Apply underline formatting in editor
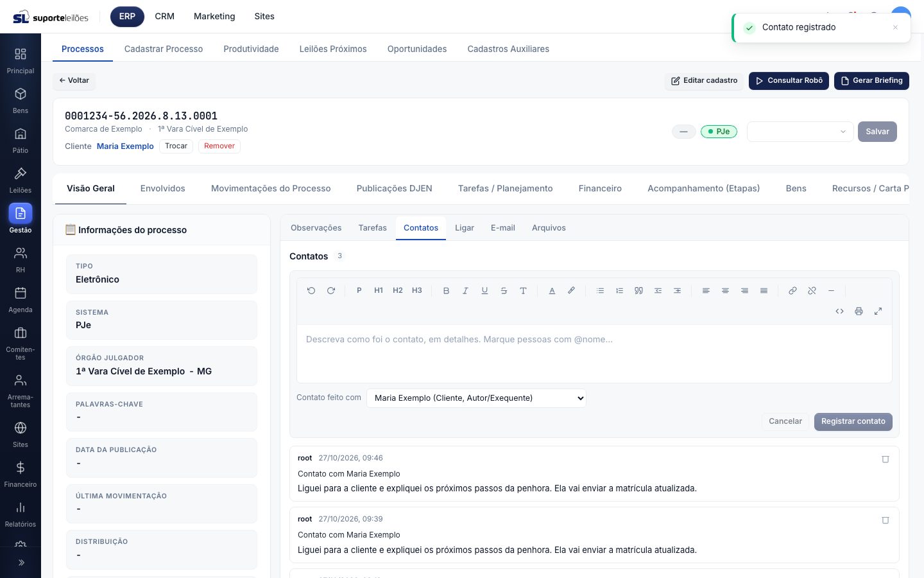The height and width of the screenshot is (578, 924). point(484,291)
